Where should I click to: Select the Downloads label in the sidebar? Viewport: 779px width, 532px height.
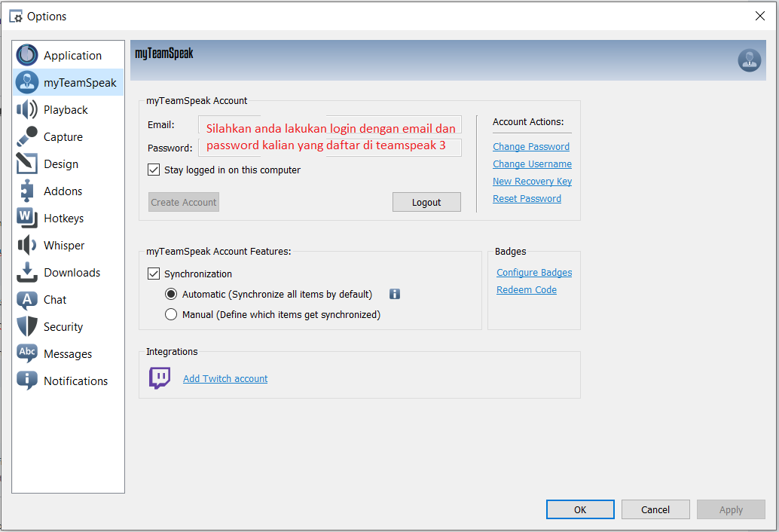[72, 272]
